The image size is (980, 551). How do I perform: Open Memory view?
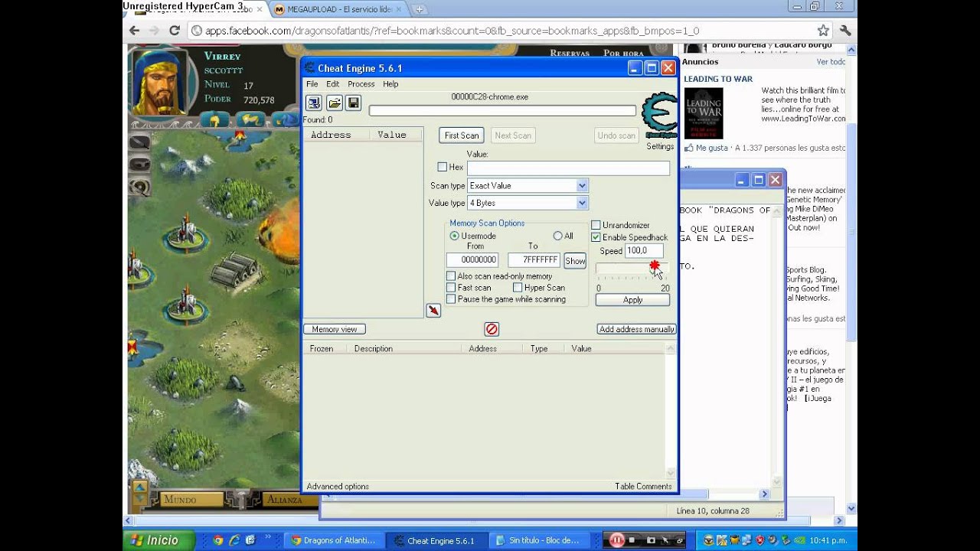click(335, 329)
